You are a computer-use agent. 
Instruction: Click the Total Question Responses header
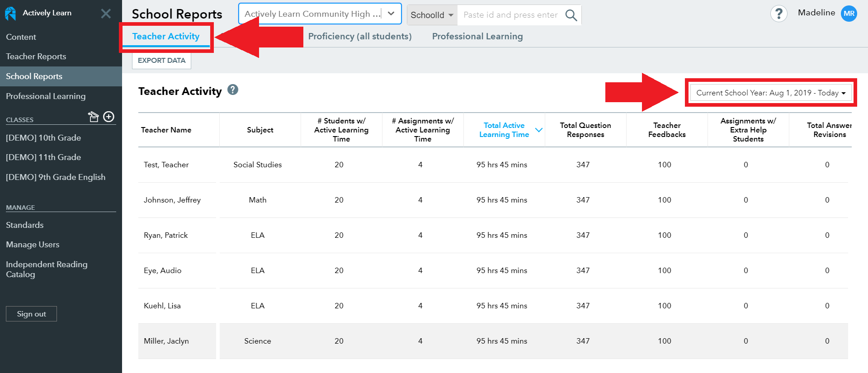click(585, 130)
